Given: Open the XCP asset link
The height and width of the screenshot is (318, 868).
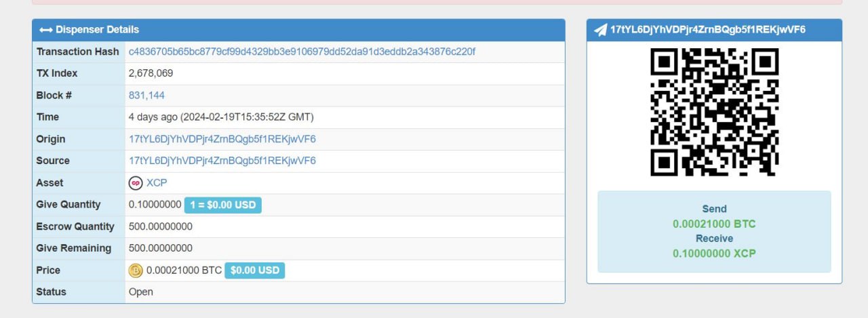Looking at the screenshot, I should (157, 182).
